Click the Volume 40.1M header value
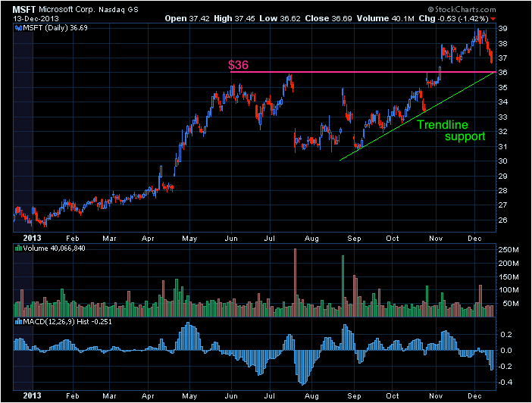 [x=386, y=19]
